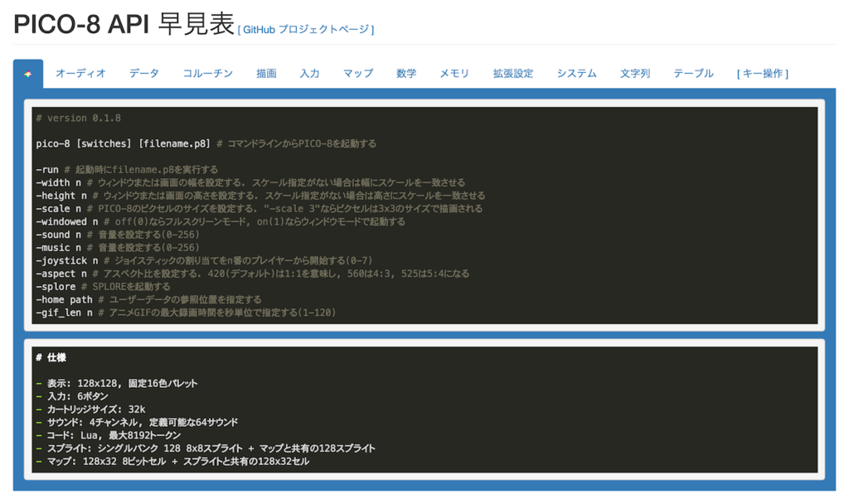Screen dimensions: 849x504
Task: View the 描画 tab
Action: [x=265, y=73]
